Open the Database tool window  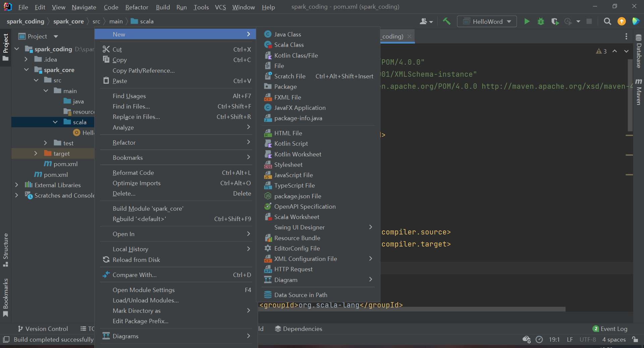pyautogui.click(x=638, y=51)
